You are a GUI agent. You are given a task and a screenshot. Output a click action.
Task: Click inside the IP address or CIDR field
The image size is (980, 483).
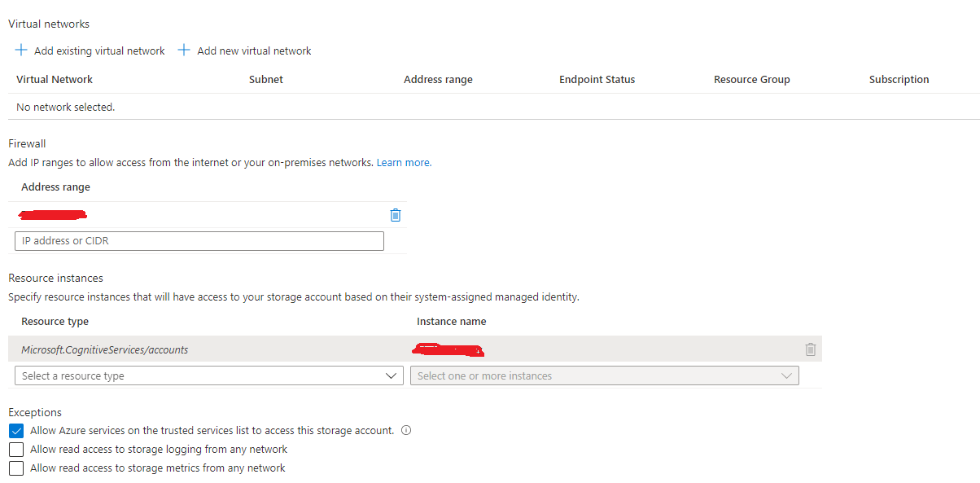coord(199,240)
